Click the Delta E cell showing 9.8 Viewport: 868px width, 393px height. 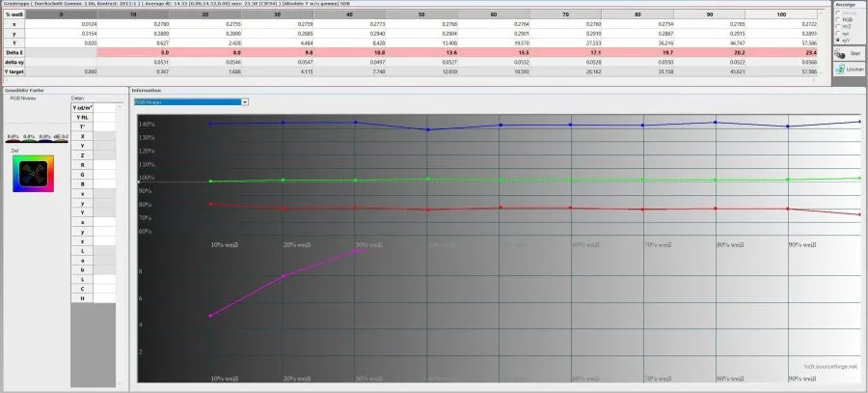point(278,52)
